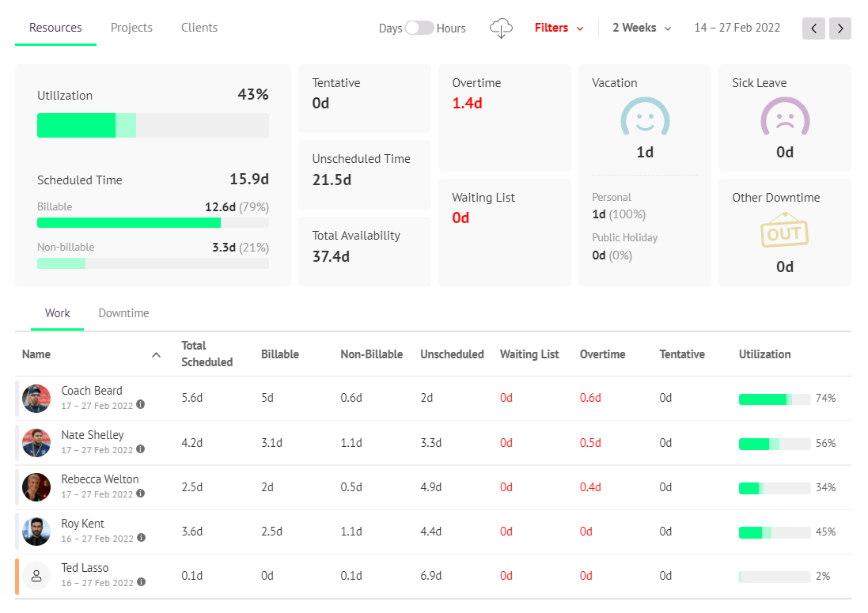
Task: Switch to the Downtime tab
Action: click(x=123, y=313)
